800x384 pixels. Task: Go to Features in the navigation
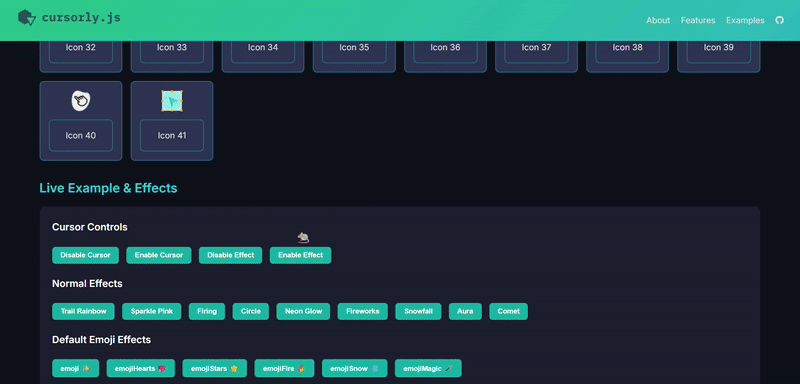[698, 20]
